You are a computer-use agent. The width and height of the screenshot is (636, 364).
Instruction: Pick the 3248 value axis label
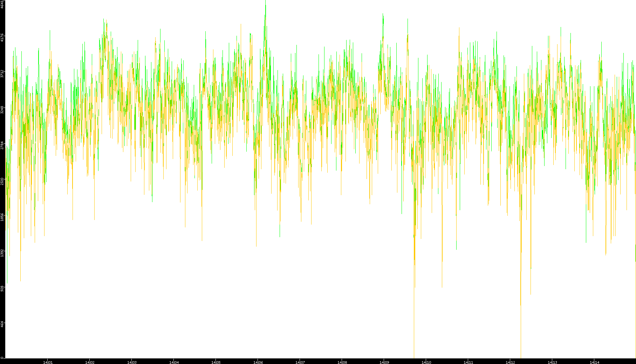2,109
